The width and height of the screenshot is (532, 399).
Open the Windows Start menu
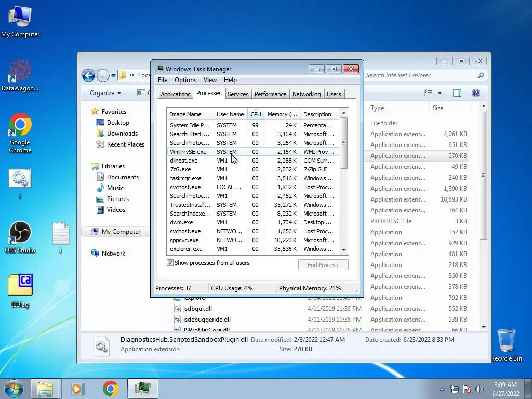[14, 389]
